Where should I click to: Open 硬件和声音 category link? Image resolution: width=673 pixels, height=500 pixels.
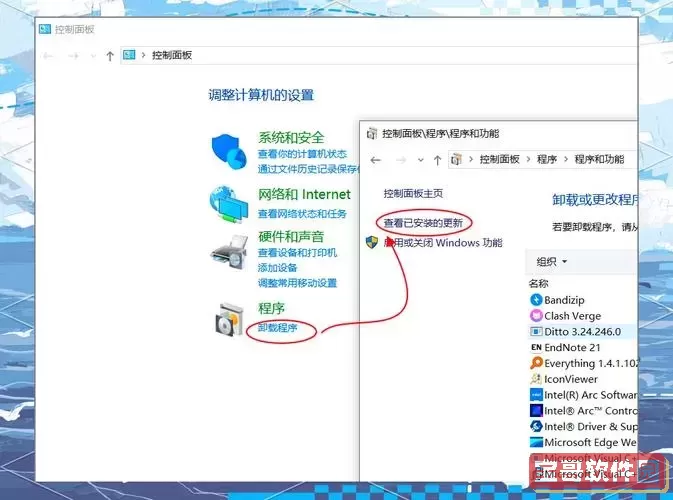pos(291,236)
